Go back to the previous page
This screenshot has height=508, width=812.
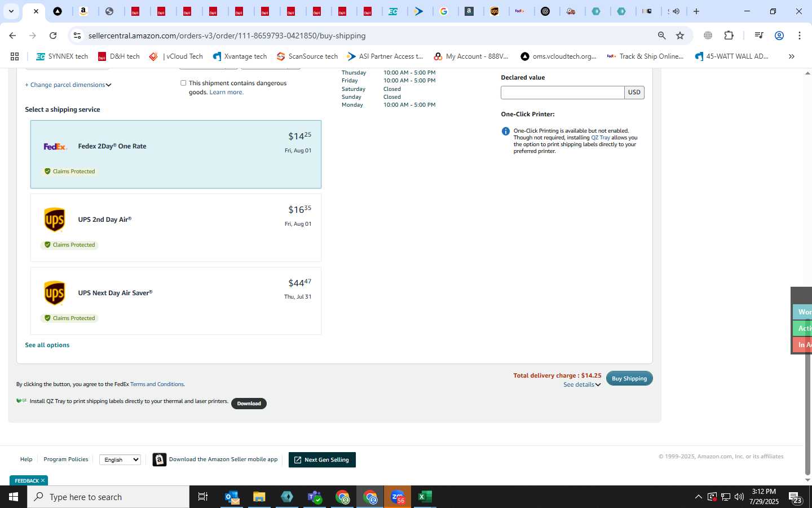tap(12, 36)
